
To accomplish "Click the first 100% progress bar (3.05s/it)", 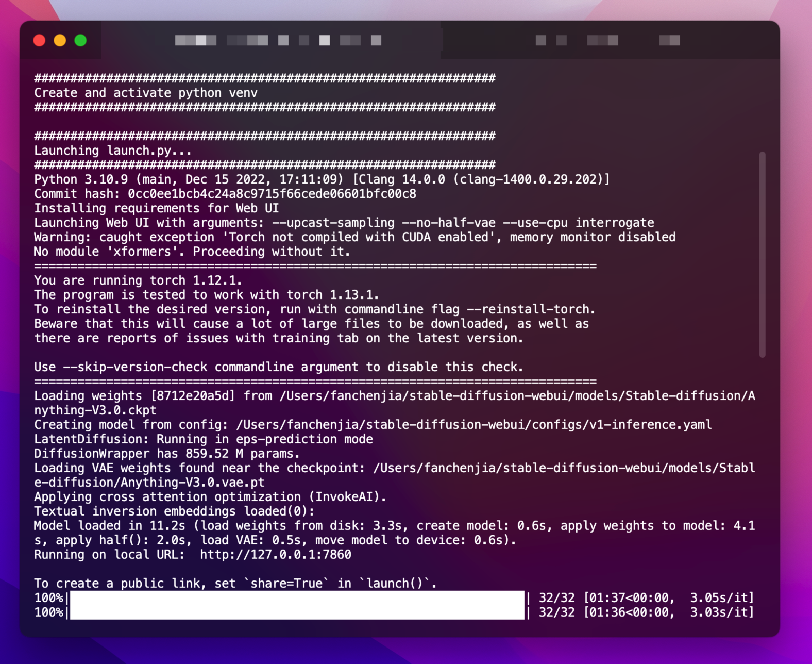I will tap(297, 598).
